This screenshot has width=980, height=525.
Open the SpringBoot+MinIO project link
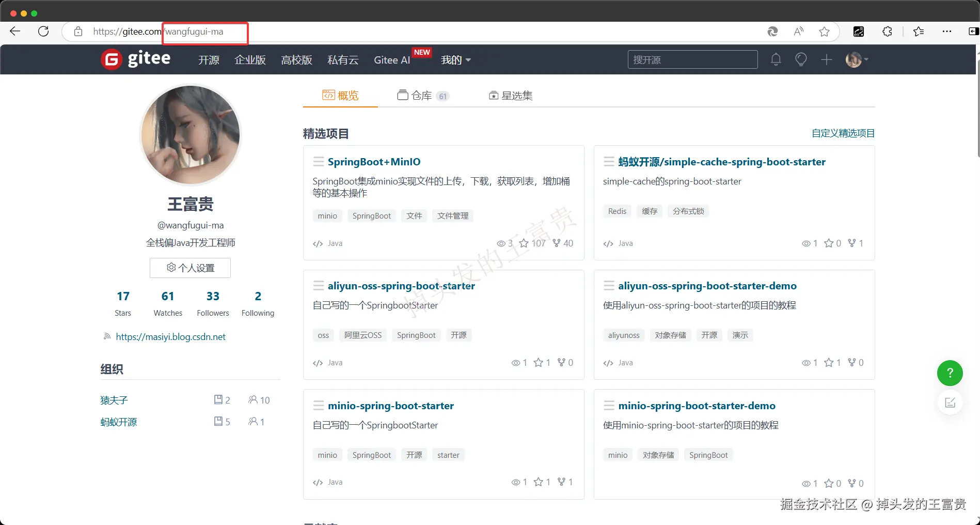[x=374, y=162]
